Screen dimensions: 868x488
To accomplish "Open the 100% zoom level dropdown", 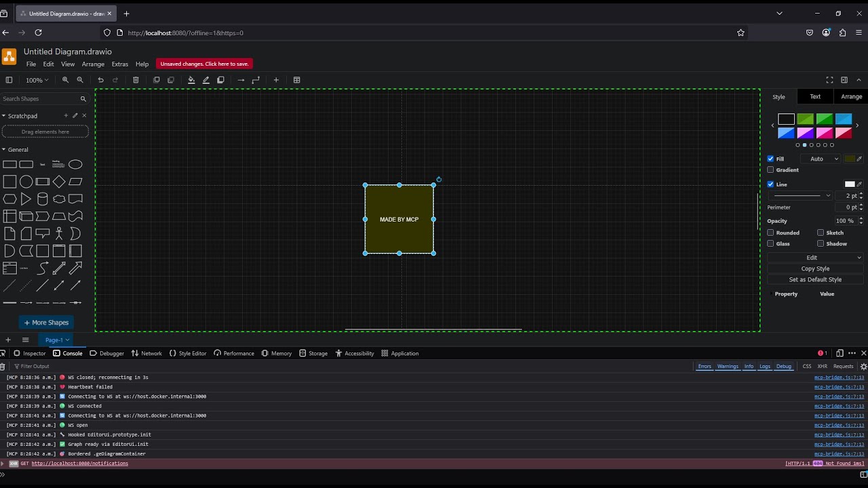I will (x=37, y=80).
